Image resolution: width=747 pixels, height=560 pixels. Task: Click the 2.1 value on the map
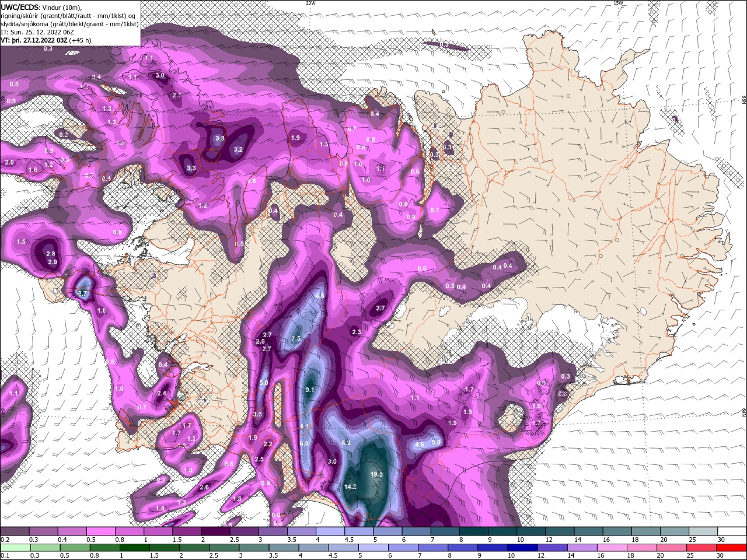(177, 94)
